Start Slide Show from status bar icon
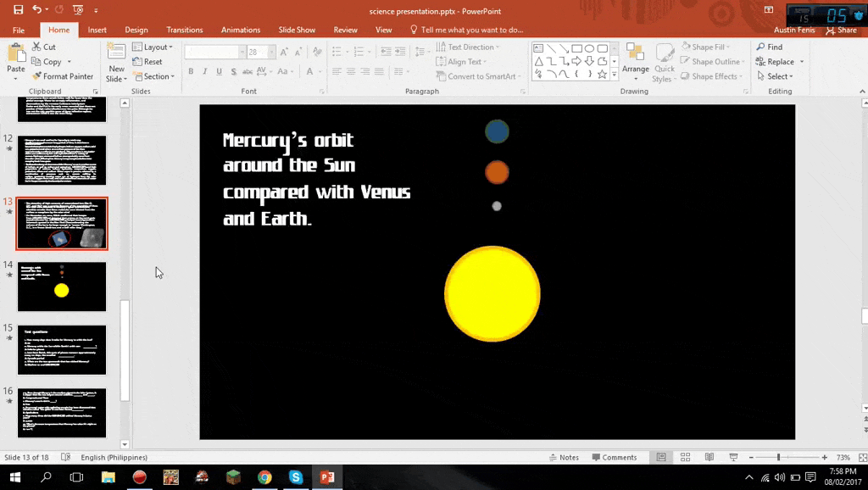This screenshot has width=868, height=490. pyautogui.click(x=732, y=457)
